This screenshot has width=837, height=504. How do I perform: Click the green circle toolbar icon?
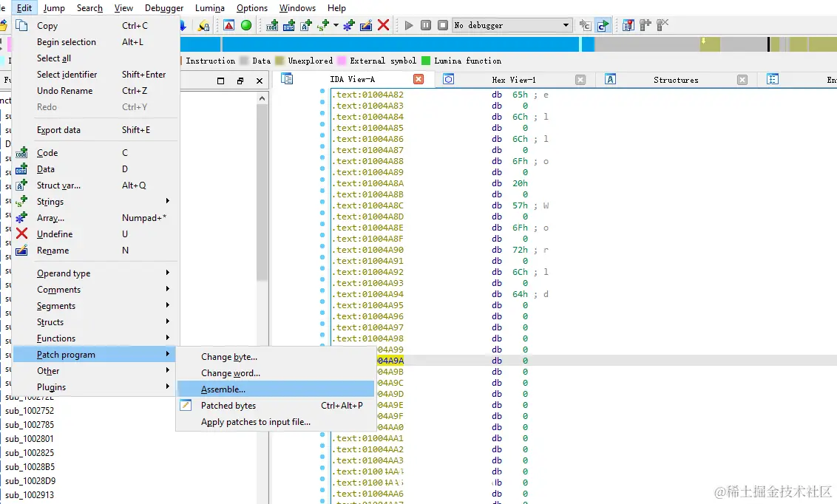pyautogui.click(x=246, y=25)
